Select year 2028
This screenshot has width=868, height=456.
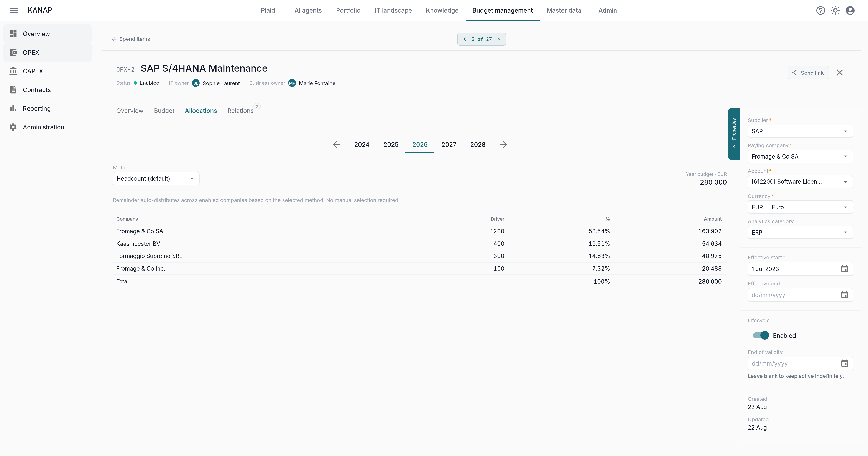478,145
